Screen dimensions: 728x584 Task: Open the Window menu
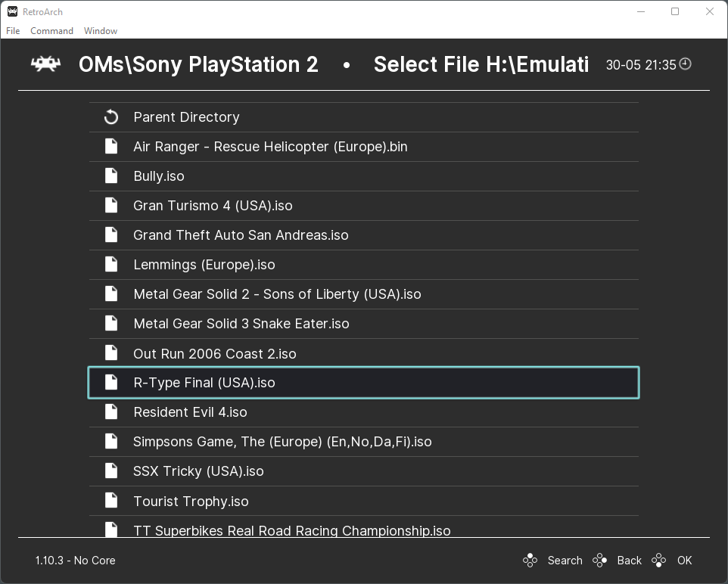click(x=101, y=31)
